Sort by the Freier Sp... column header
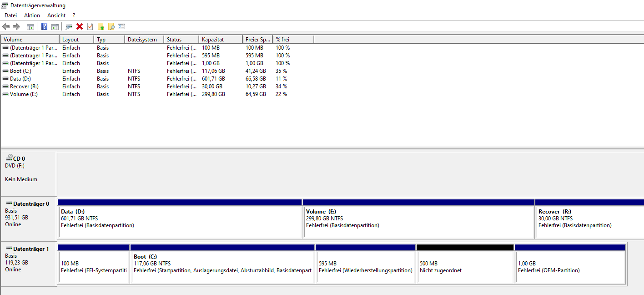The image size is (644, 295). pyautogui.click(x=257, y=40)
